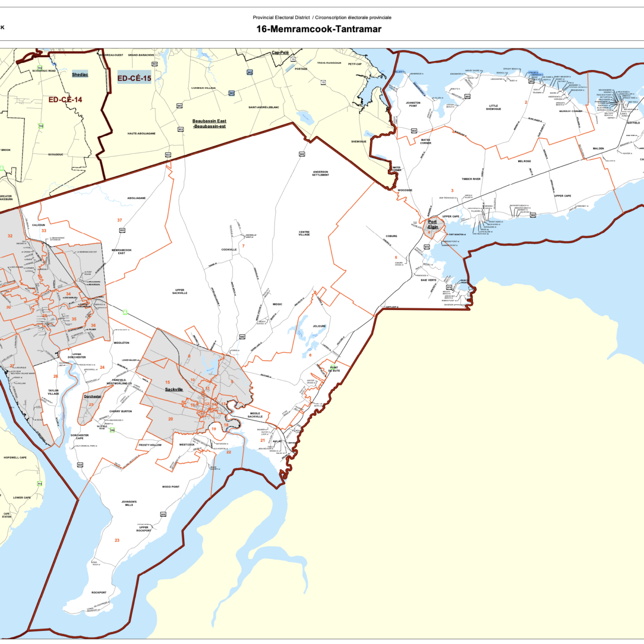Click the PETIT-CAP label
Image resolution: width=644 pixels, height=644 pixels.
pyautogui.click(x=355, y=64)
